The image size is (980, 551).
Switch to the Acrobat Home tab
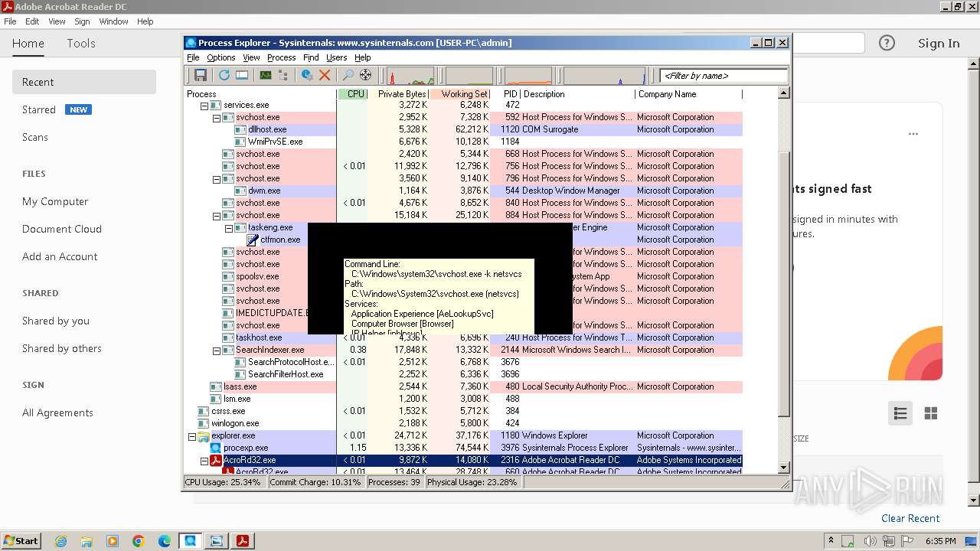[28, 44]
